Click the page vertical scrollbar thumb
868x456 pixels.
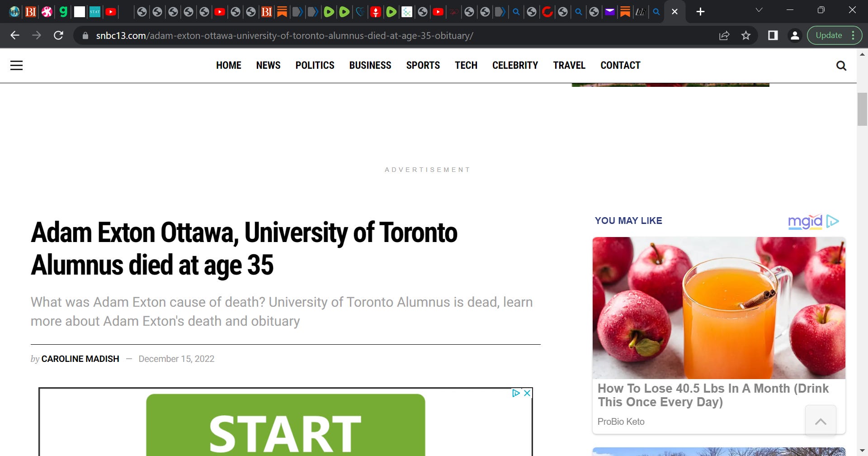tap(862, 109)
